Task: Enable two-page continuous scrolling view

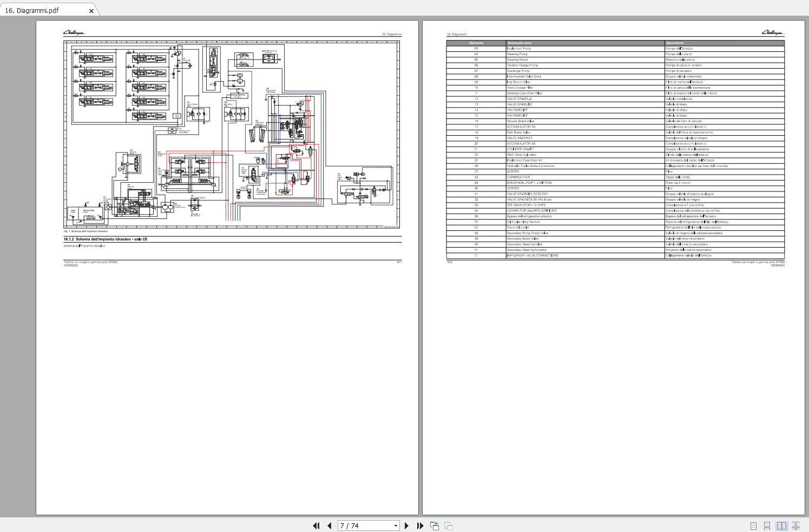Action: (795, 526)
